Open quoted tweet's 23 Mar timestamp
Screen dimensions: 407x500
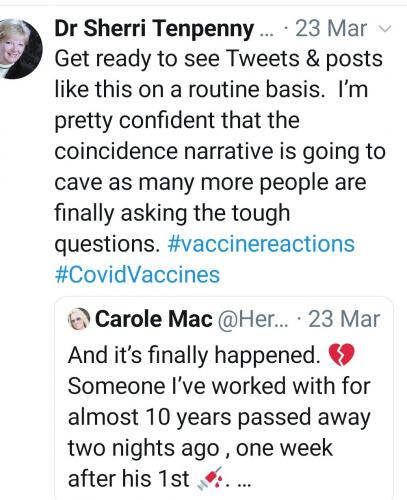[x=344, y=319]
